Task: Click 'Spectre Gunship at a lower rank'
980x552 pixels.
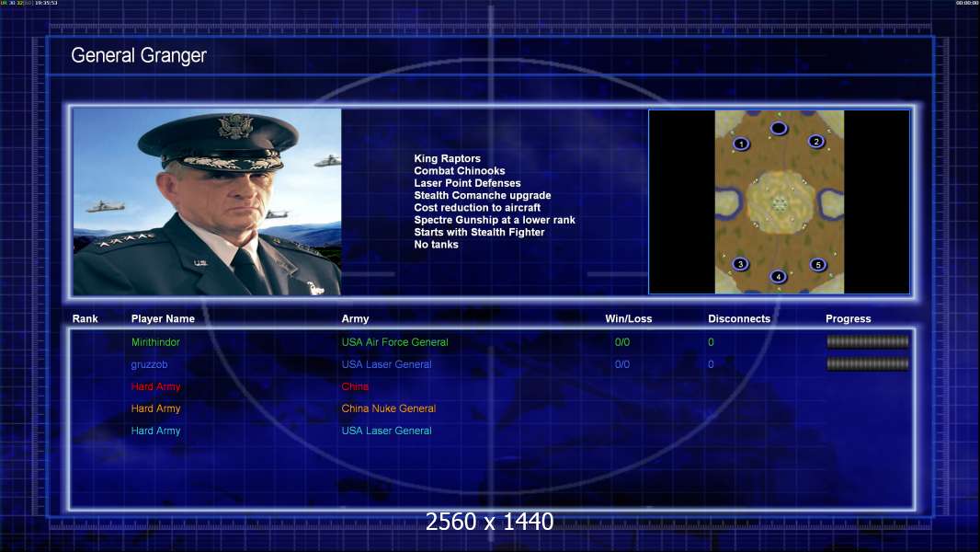Action: pyautogui.click(x=495, y=220)
